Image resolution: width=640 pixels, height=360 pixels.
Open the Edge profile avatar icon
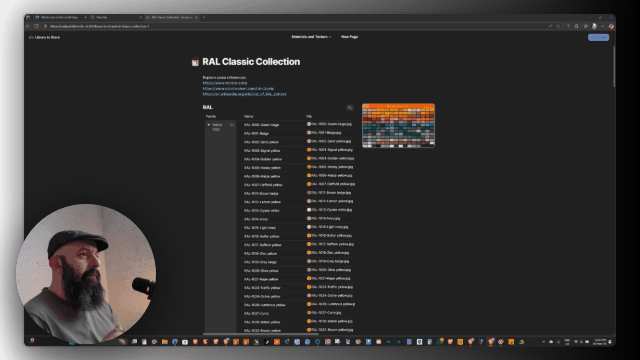coord(594,26)
